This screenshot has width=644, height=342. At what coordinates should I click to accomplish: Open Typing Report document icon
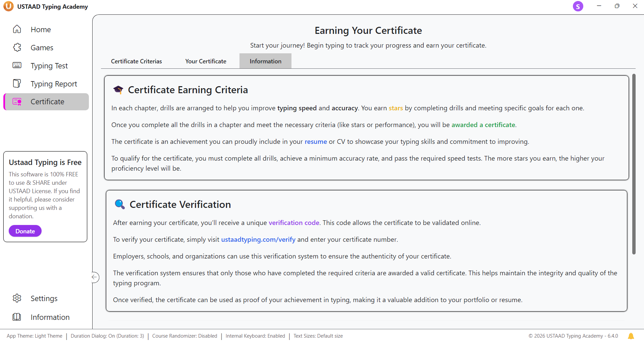click(17, 83)
